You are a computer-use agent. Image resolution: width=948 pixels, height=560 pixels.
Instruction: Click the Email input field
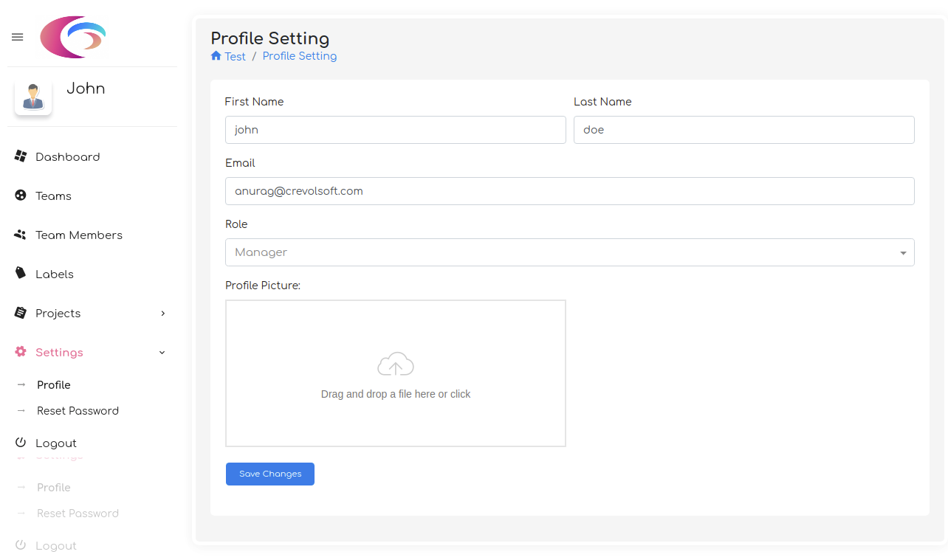click(x=569, y=191)
